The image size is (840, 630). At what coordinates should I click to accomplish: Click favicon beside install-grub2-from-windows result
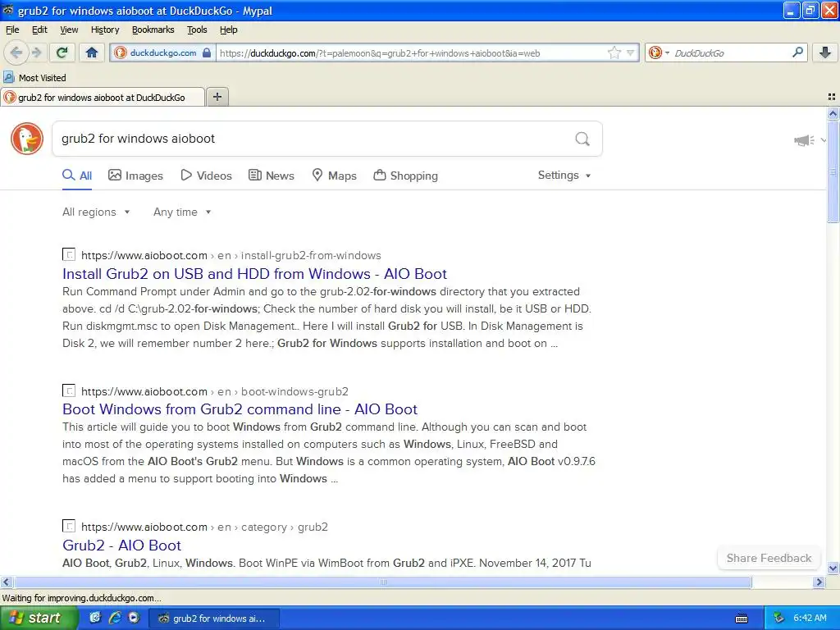pyautogui.click(x=69, y=255)
